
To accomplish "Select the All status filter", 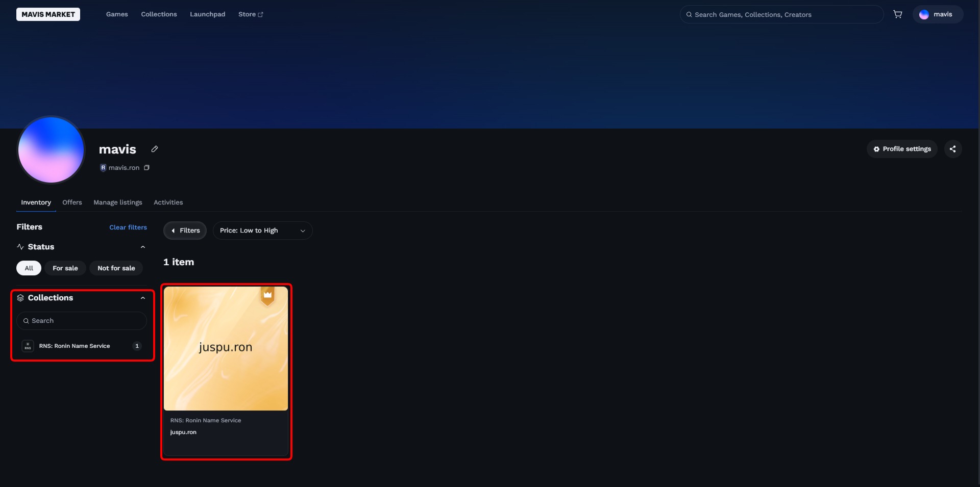I will tap(29, 268).
